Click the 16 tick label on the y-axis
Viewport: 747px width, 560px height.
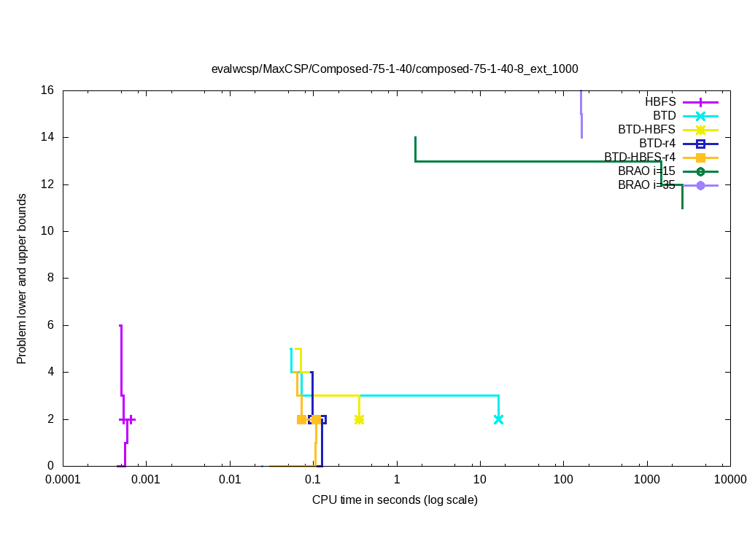point(47,91)
